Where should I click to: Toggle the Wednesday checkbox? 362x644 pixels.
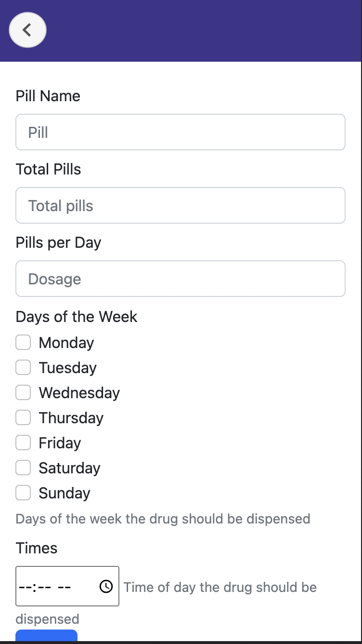coord(23,392)
